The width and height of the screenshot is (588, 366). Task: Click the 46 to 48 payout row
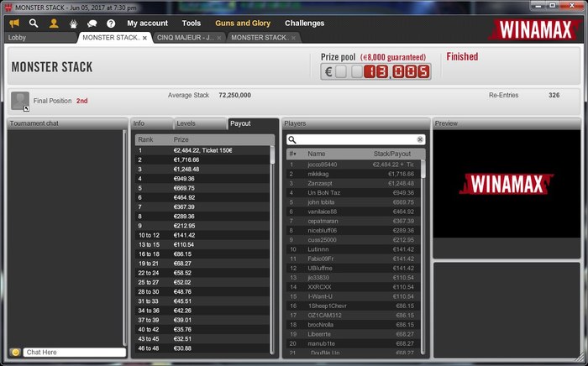point(202,348)
